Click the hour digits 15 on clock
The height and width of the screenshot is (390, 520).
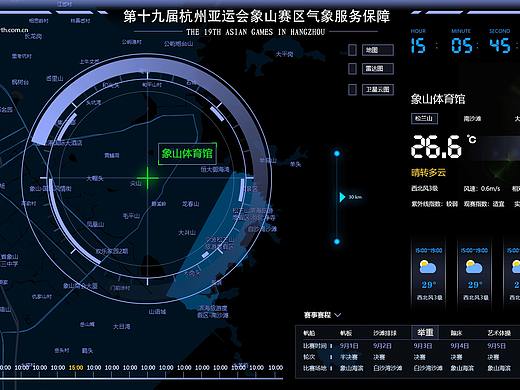[418, 45]
